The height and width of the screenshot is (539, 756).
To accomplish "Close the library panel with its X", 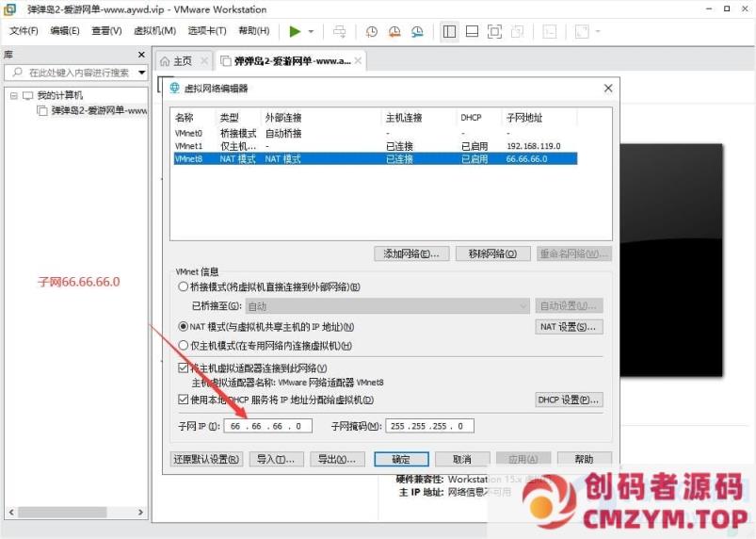I will (141, 55).
